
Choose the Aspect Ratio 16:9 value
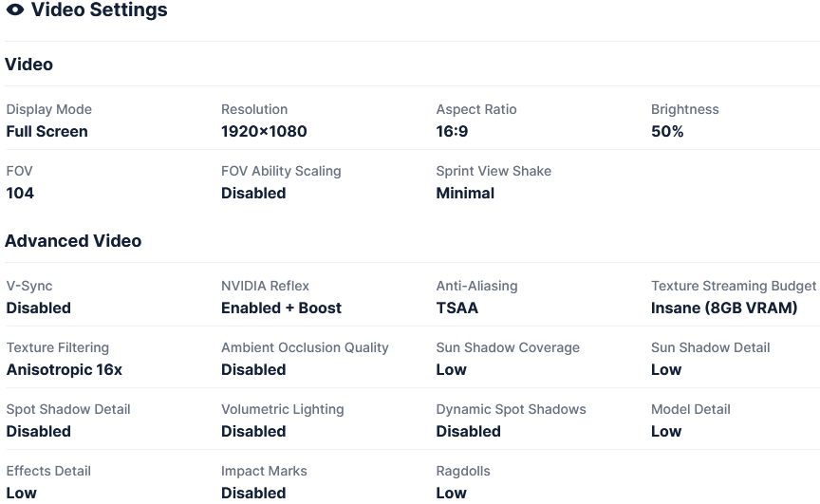[x=452, y=131]
